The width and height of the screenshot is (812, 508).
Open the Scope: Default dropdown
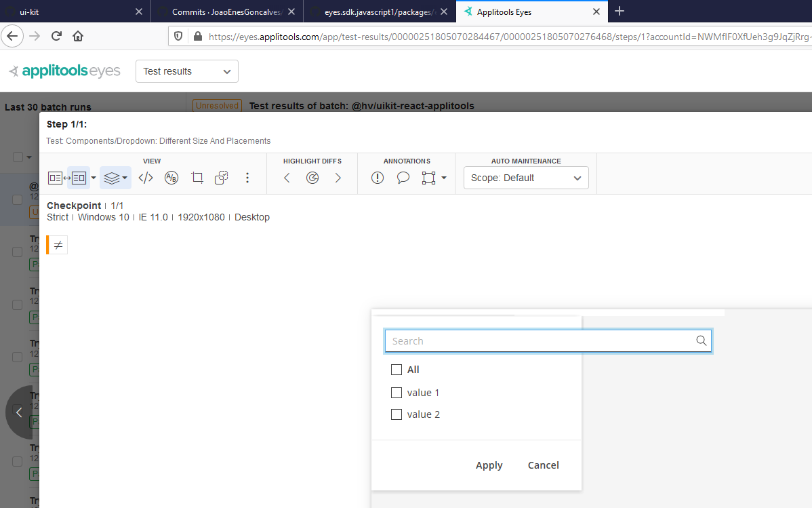pyautogui.click(x=526, y=178)
